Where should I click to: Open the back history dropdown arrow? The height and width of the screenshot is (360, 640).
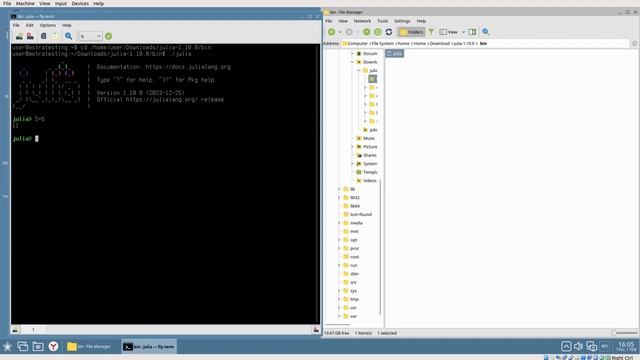tap(340, 32)
